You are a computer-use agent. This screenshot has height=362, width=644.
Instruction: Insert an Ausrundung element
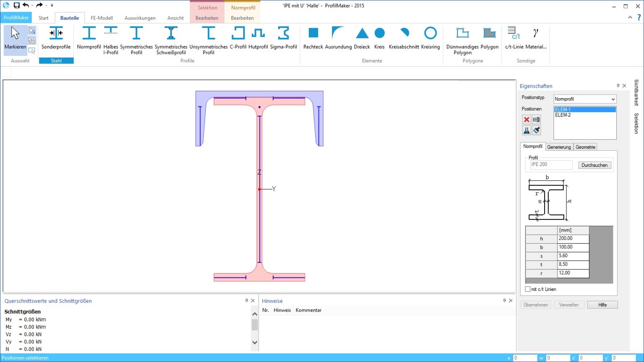coord(339,39)
